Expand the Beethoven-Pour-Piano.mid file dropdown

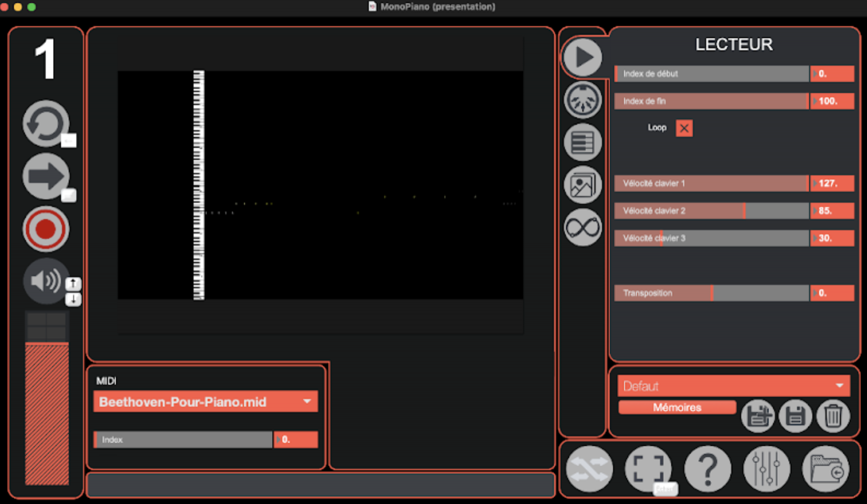[307, 401]
